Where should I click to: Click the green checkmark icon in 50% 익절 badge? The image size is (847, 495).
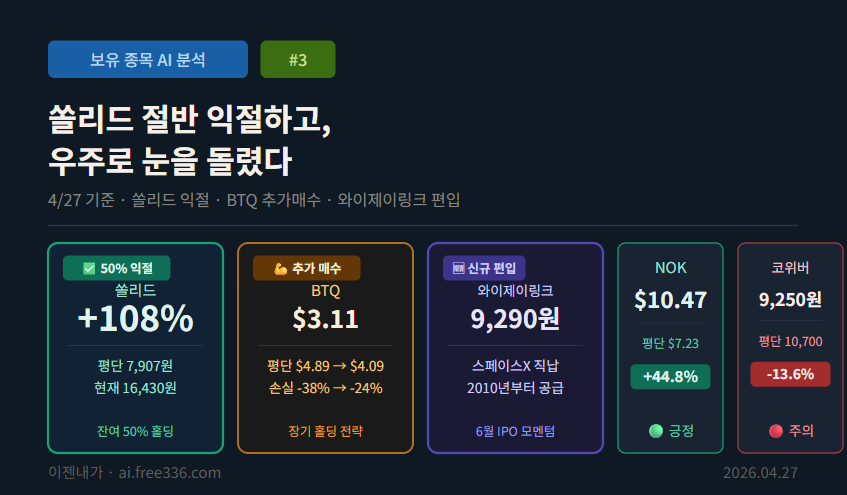(x=89, y=269)
